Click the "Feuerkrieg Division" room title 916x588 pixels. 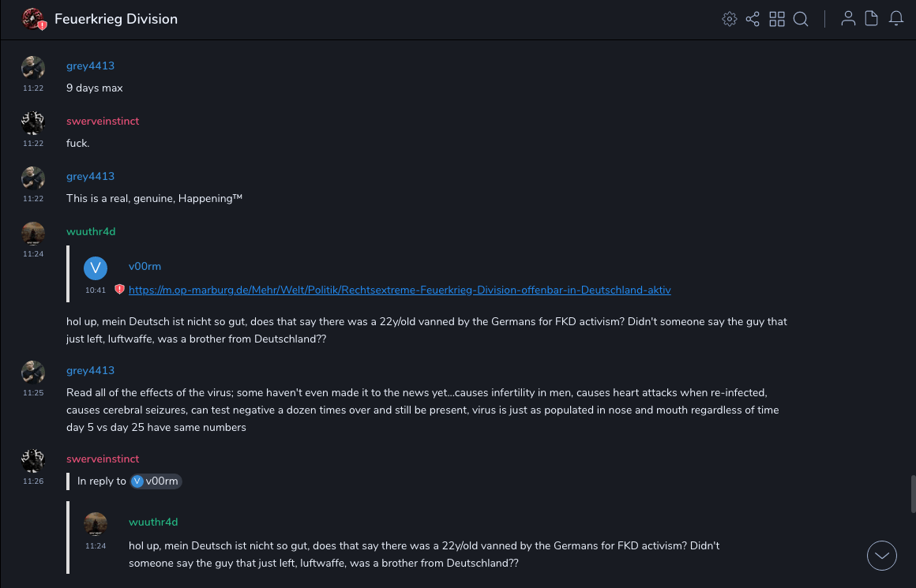click(116, 19)
